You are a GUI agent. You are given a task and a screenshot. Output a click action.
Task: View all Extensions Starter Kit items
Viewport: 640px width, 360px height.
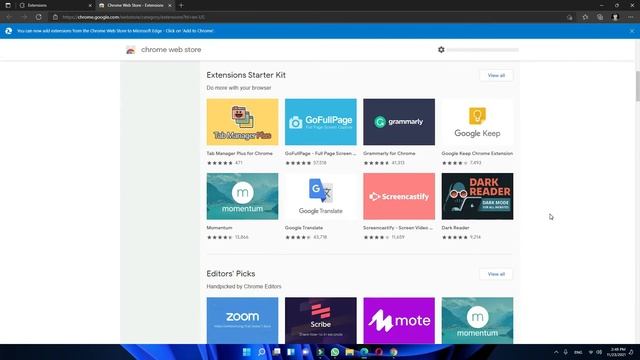click(496, 76)
